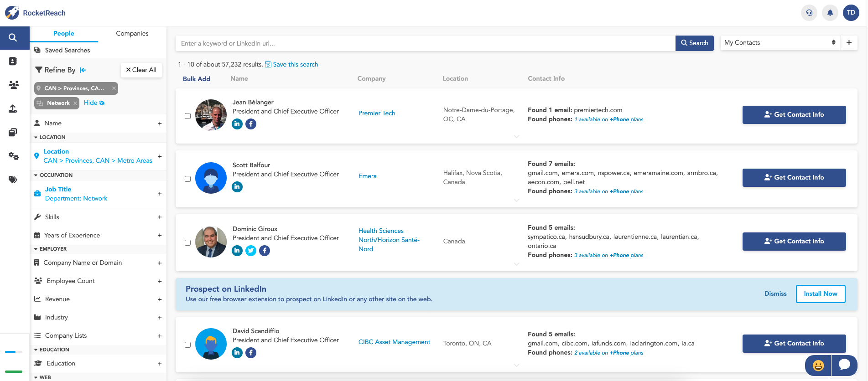868x381 pixels.
Task: Collapse the EMPLOYER section
Action: (x=50, y=249)
